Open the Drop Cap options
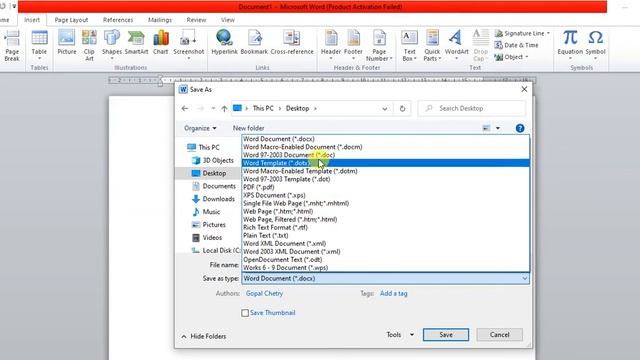Viewport: 640px width, 360px height. (x=480, y=46)
